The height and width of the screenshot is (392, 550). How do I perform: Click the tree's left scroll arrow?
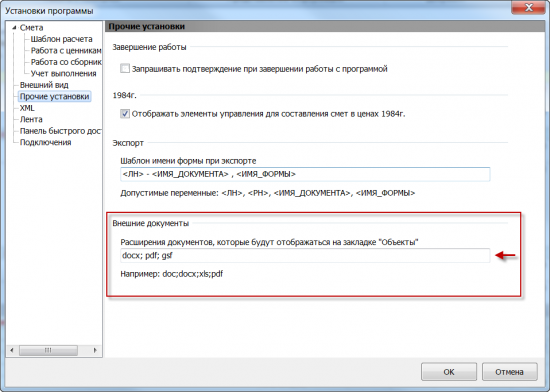[x=12, y=350]
